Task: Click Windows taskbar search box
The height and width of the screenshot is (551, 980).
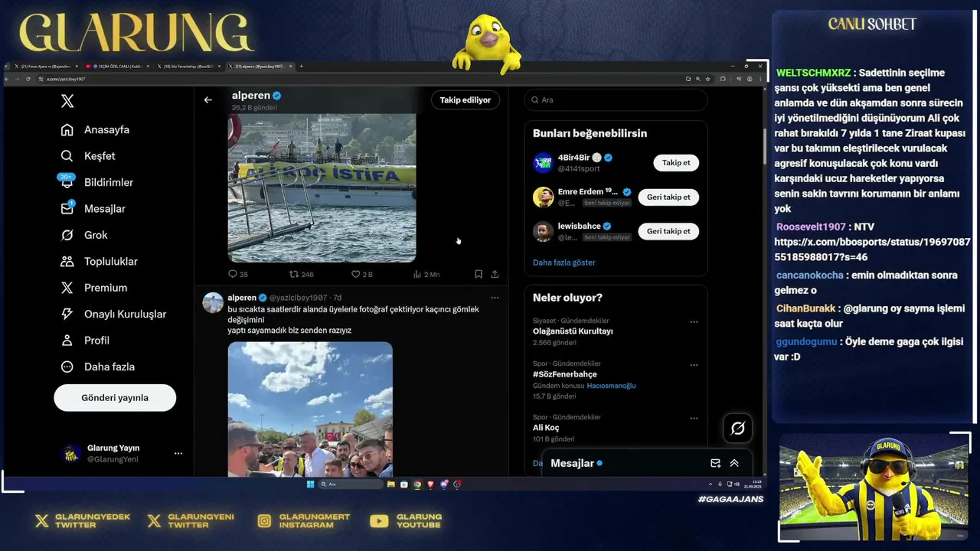Action: 351,484
